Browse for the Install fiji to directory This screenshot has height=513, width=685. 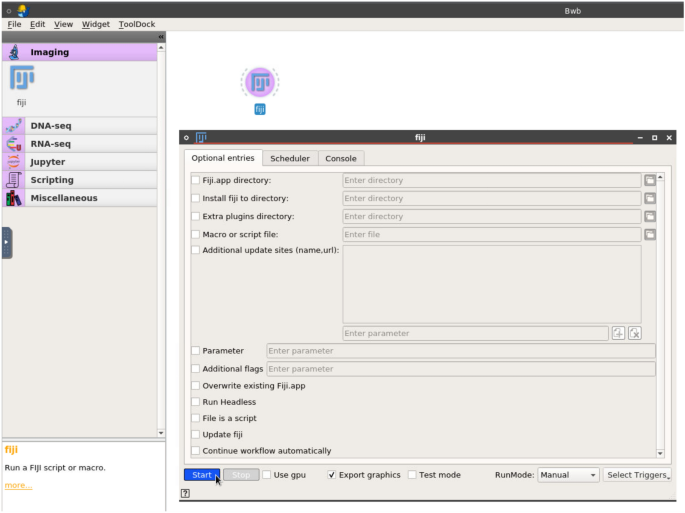[x=649, y=199]
